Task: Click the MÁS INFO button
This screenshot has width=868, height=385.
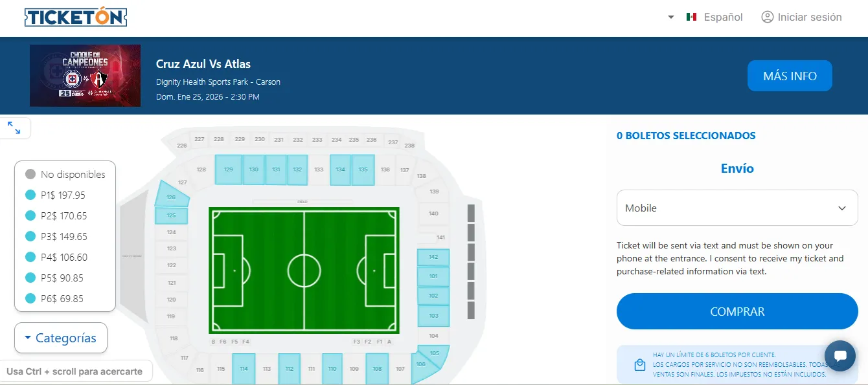Action: pyautogui.click(x=790, y=75)
